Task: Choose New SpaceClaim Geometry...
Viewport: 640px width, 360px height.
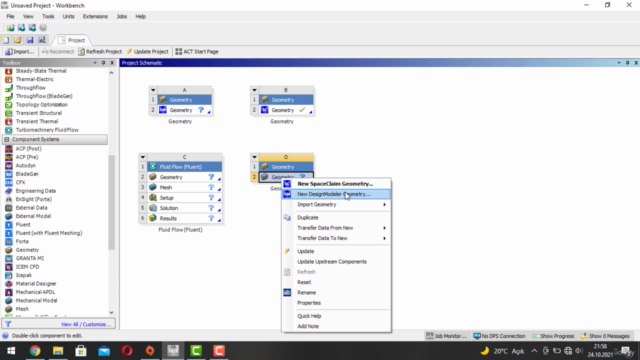Action: [336, 184]
